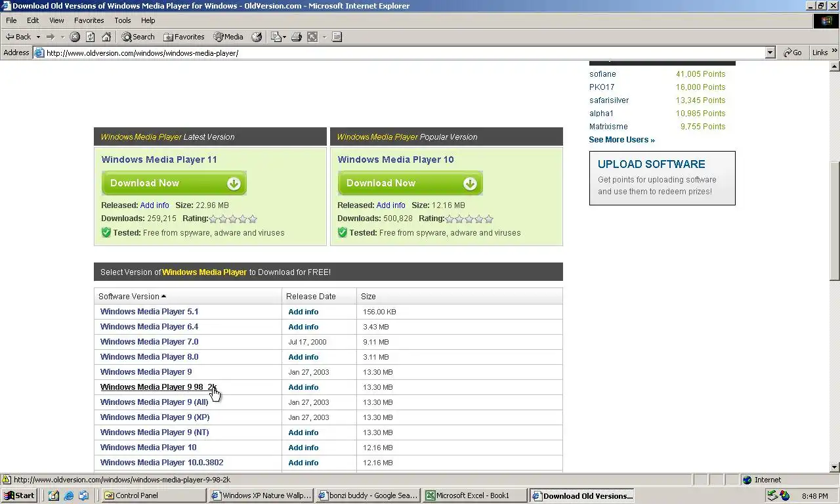Open the Forward history dropdown arrow
Viewport: 840px width, 504px height.
(x=62, y=37)
